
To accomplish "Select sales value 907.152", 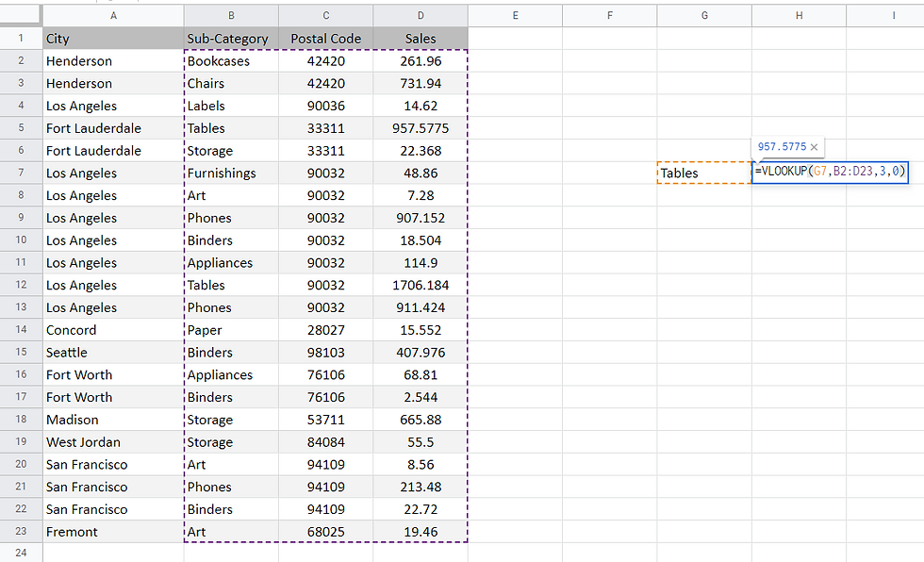I will coord(421,218).
